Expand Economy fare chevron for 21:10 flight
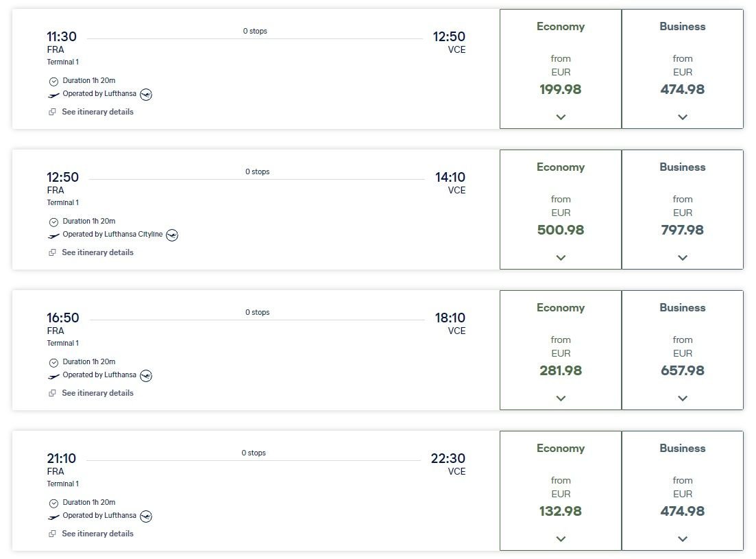Screen dimensions: 756x559 coord(561,539)
